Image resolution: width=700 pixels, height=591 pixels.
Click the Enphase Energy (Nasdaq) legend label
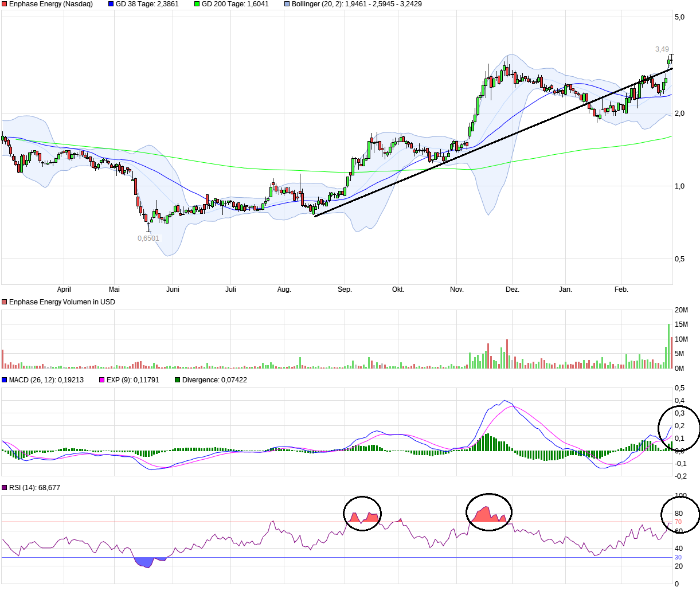50,4
